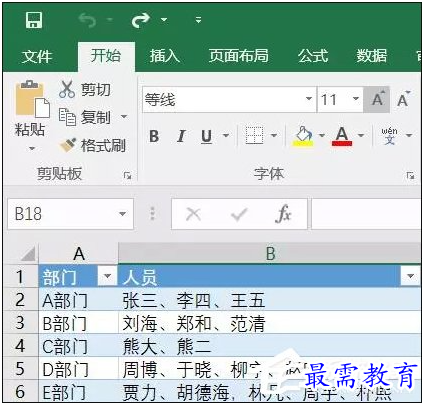Open Customize Quick Access Toolbar menu
Viewport: 426px width, 407px height.
tap(198, 20)
